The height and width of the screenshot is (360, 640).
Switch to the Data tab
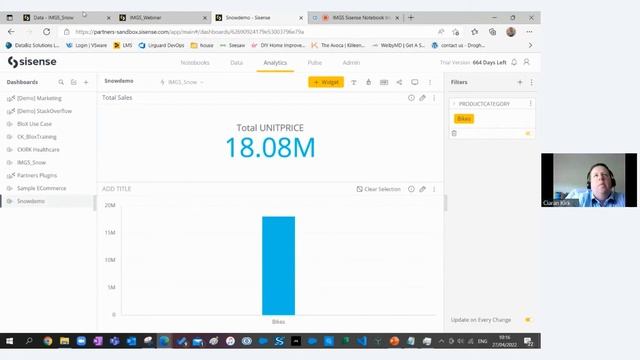pos(236,62)
